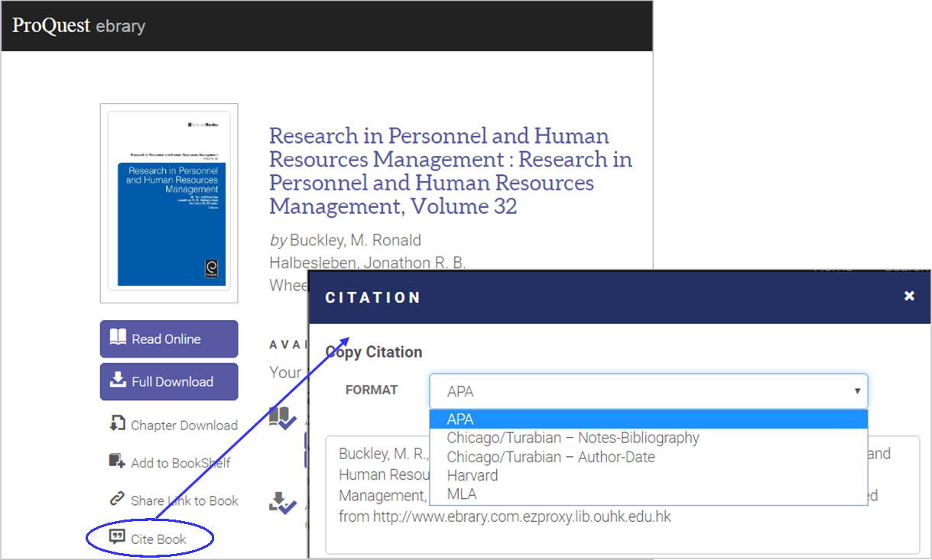The height and width of the screenshot is (560, 932).
Task: Switch to the CITATION dialog header
Action: point(372,297)
